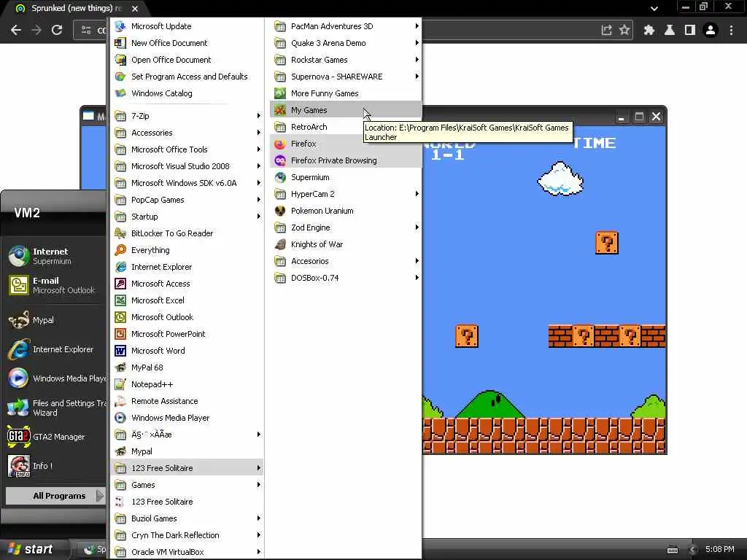Open the 123 Free Solitaire cards icon

point(120,502)
